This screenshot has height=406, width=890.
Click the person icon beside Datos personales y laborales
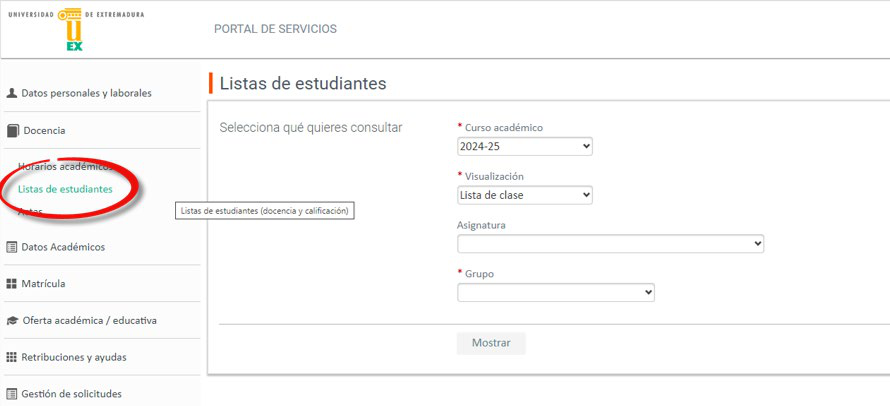(x=11, y=93)
